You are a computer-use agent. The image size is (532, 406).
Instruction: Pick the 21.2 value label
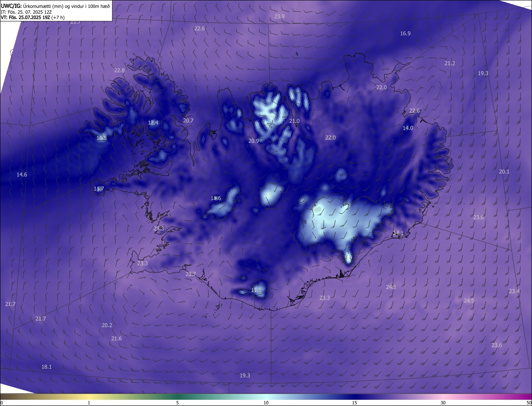point(450,63)
